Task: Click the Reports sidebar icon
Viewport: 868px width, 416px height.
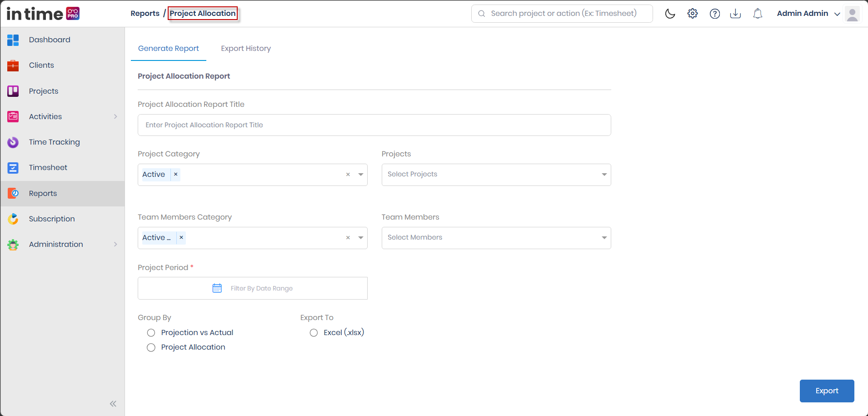Action: tap(13, 193)
